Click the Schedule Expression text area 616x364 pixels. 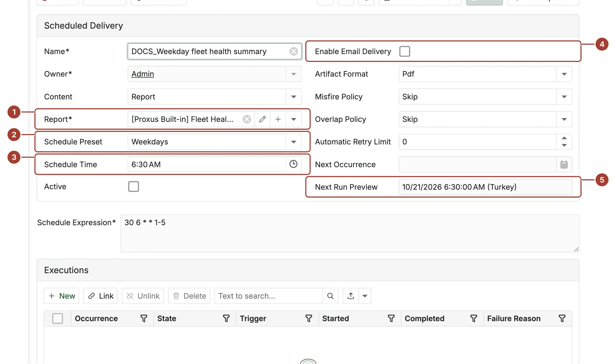[x=350, y=234]
